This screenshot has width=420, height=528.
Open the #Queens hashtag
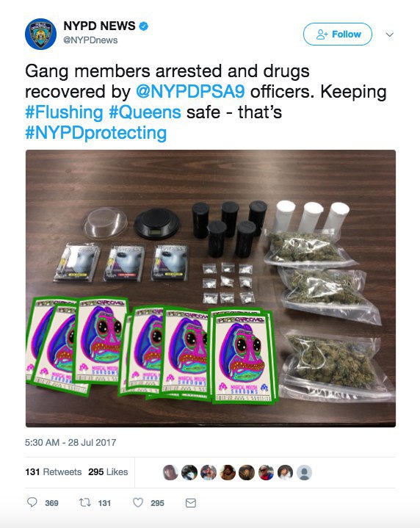[145, 112]
